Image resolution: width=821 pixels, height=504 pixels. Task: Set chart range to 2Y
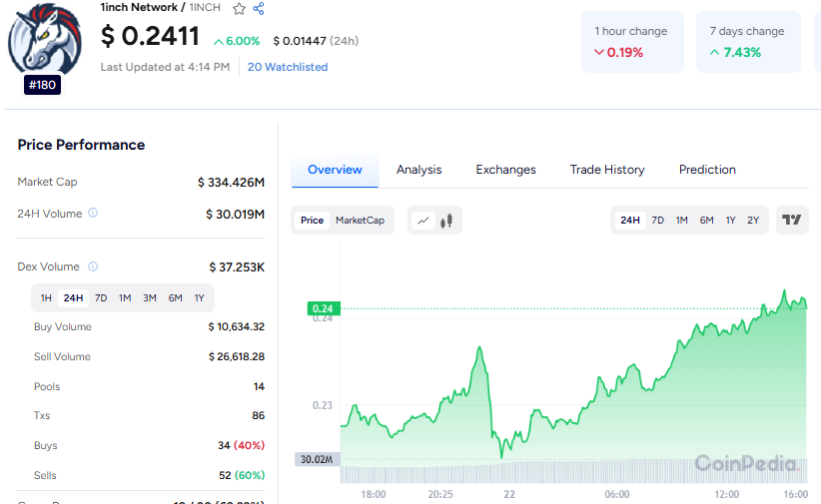click(753, 221)
